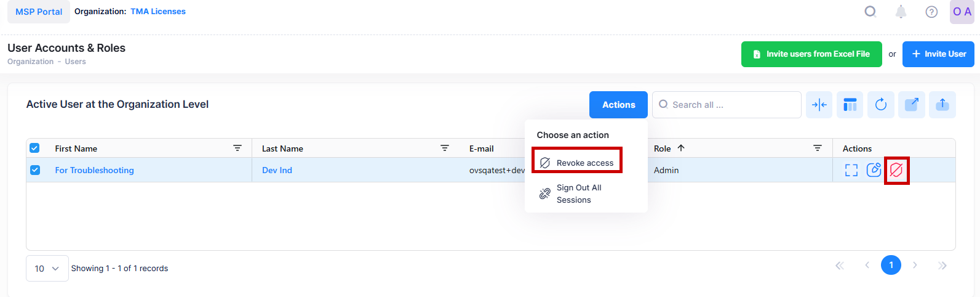980x297 pixels.
Task: Click the edit user icon in row
Action: point(874,170)
